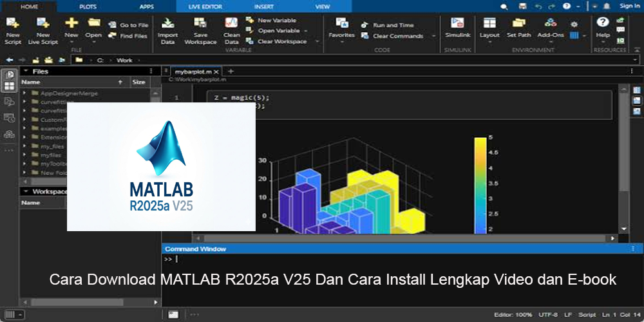Viewport: 644px width, 322px height.
Task: Click Sign In
Action: (x=629, y=6)
